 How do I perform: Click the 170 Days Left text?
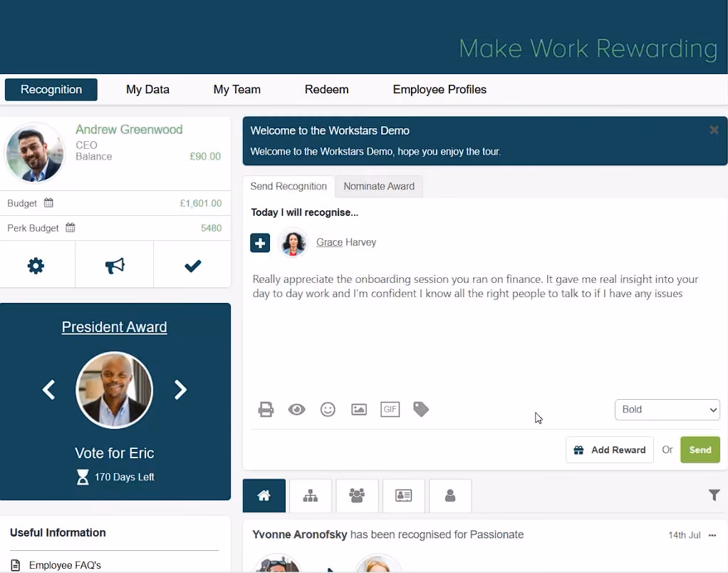125,477
